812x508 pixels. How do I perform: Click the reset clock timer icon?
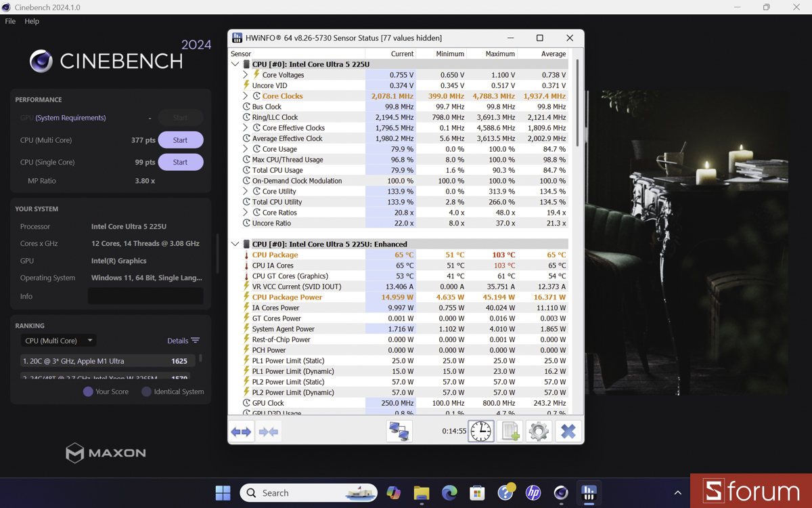(481, 431)
